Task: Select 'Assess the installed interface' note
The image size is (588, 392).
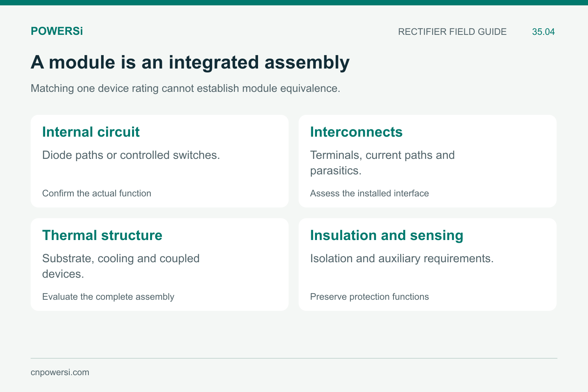Action: click(x=369, y=193)
